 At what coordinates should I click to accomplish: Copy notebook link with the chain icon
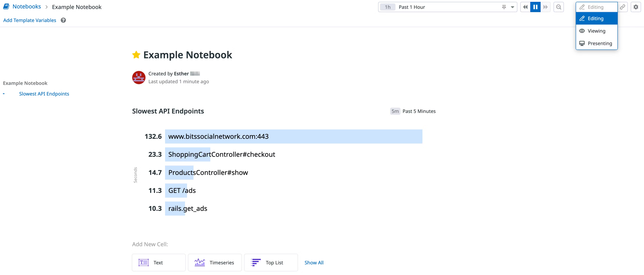pyautogui.click(x=622, y=7)
